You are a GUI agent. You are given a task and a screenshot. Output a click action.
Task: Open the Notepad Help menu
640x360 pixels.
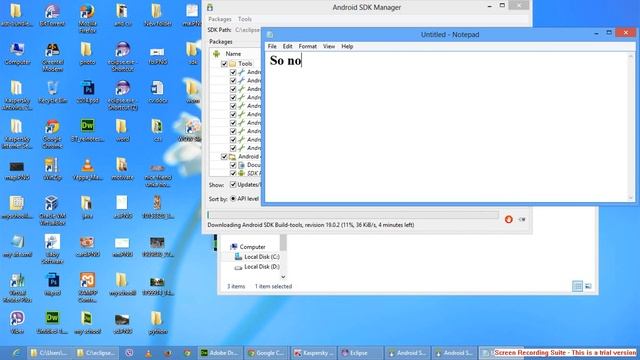[347, 47]
